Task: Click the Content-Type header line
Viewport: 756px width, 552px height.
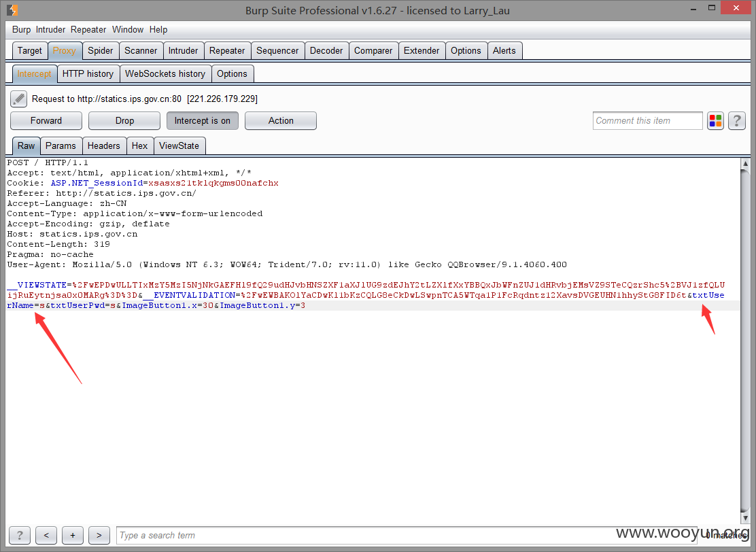Action: [135, 213]
